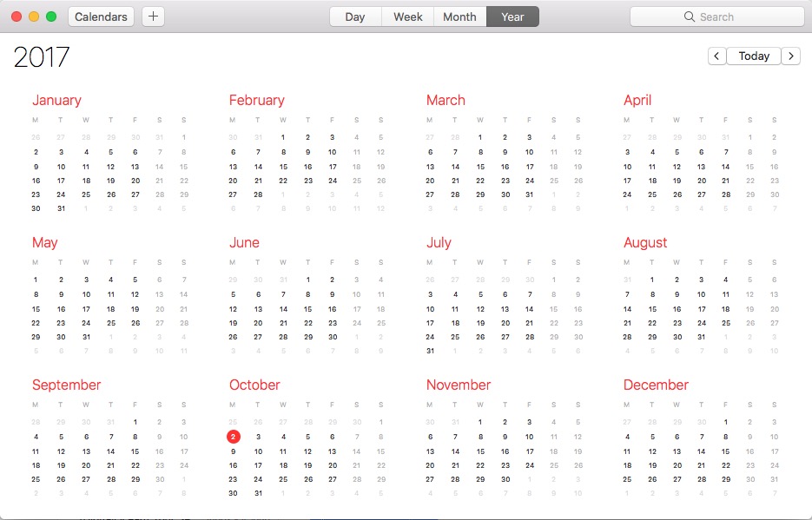Switch to Week view
This screenshot has width=812, height=520.
(407, 16)
